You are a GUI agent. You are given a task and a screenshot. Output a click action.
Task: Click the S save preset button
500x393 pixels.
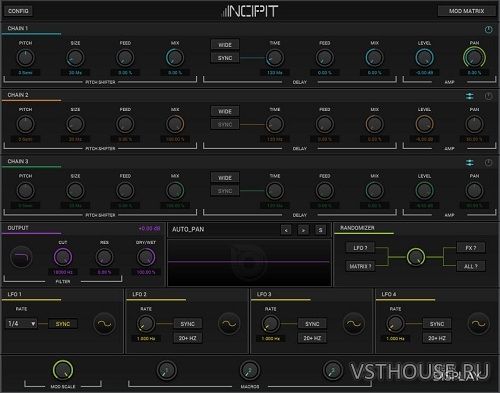tap(320, 230)
